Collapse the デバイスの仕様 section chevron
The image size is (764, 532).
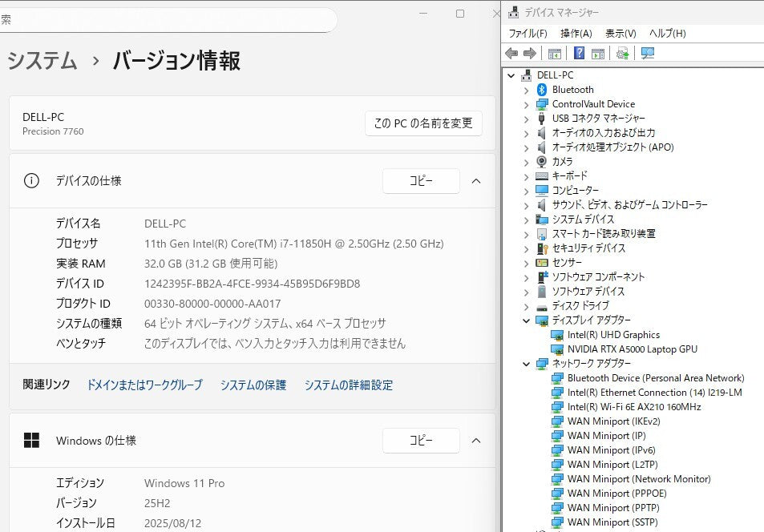point(476,181)
